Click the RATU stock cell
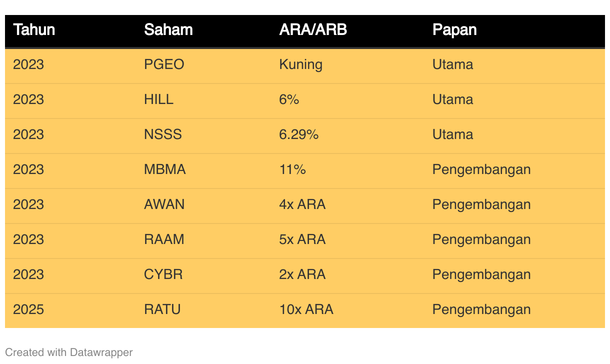Screen dimensions: 610x364 point(162,309)
